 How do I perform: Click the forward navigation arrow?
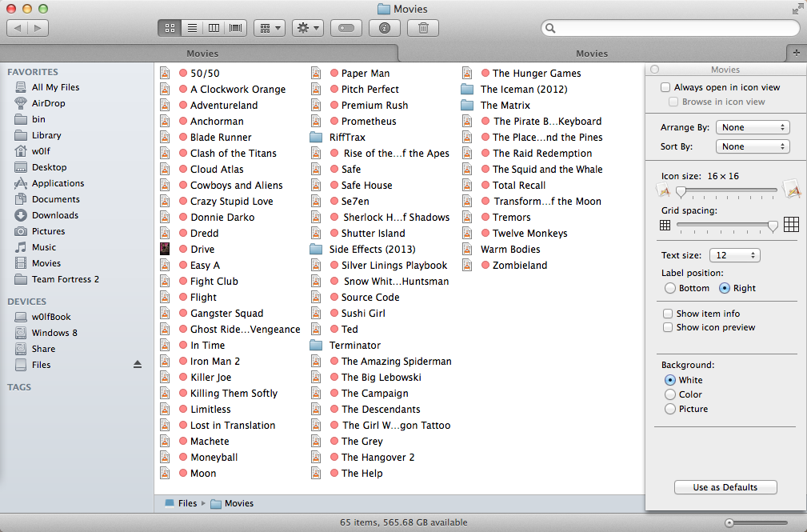pos(38,28)
